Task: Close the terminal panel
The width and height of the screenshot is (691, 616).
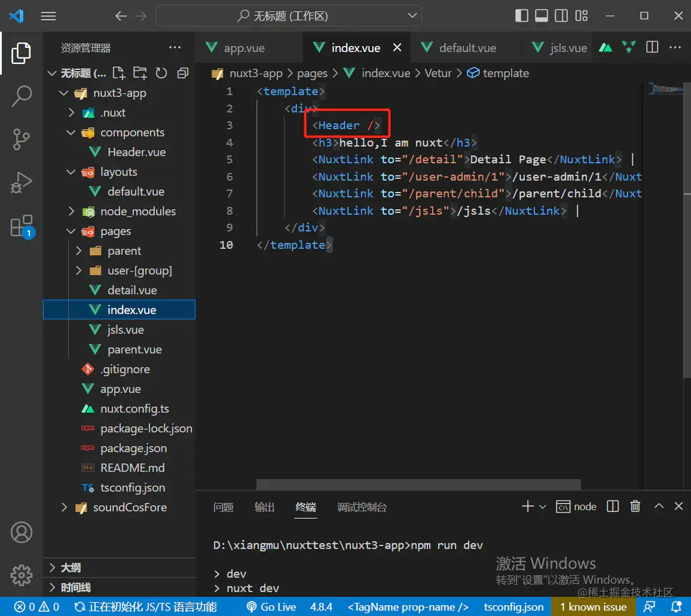Action: (678, 506)
